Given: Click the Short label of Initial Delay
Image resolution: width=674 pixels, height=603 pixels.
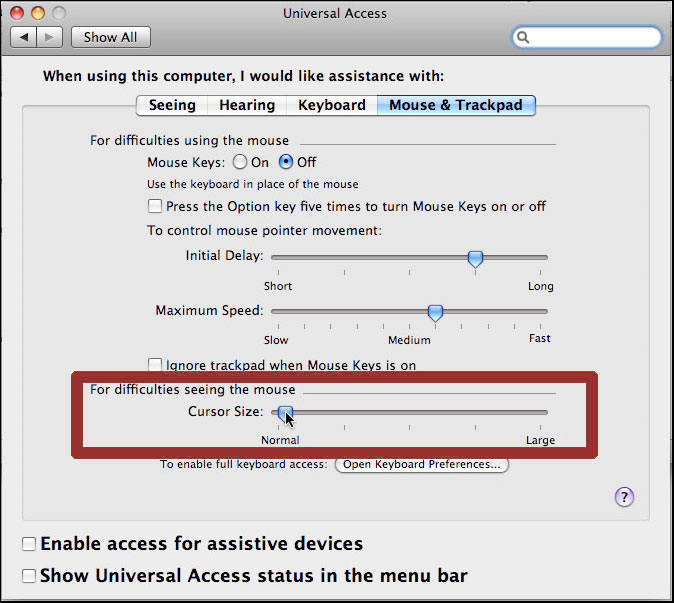Looking at the screenshot, I should point(278,286).
